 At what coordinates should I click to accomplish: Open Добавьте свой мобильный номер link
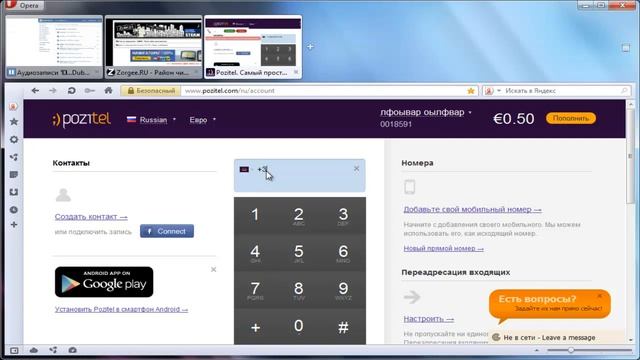coord(472,209)
